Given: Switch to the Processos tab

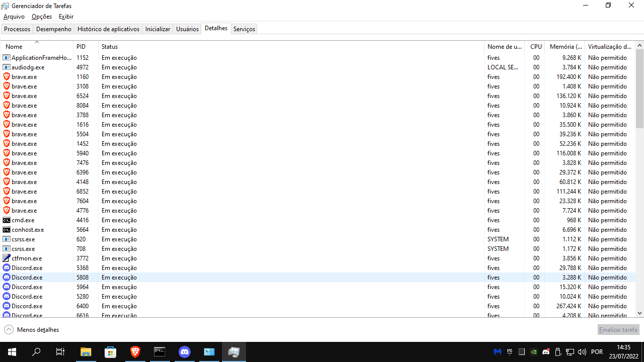Looking at the screenshot, I should click(17, 29).
